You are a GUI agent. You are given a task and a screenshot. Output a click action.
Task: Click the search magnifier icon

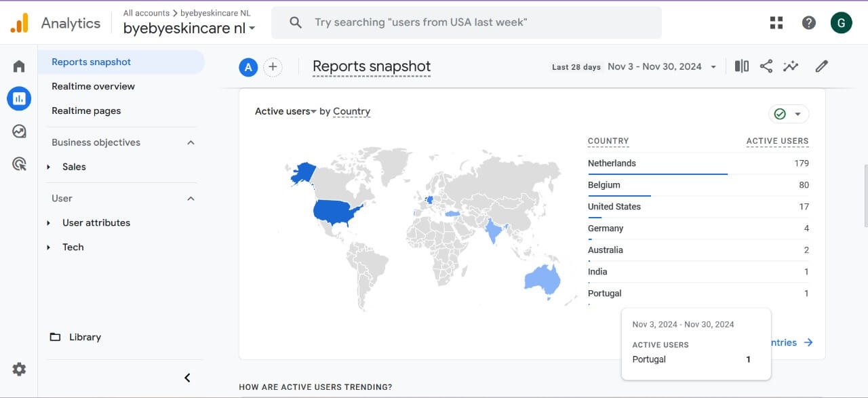pyautogui.click(x=296, y=22)
